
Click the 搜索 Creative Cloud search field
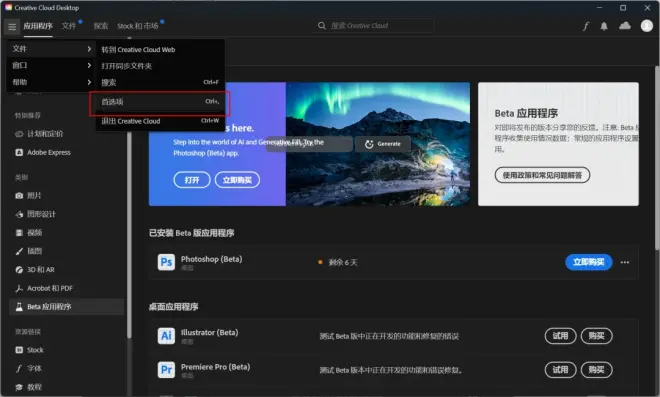coord(374,26)
